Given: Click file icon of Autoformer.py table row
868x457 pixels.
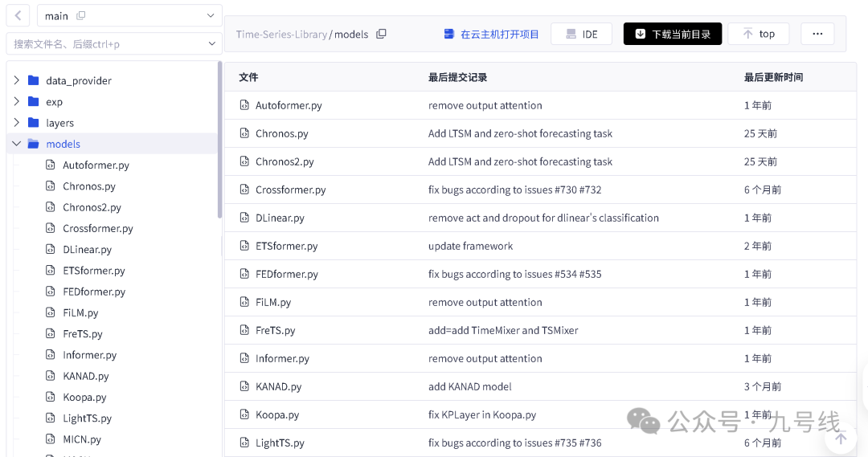Looking at the screenshot, I should pyautogui.click(x=244, y=104).
